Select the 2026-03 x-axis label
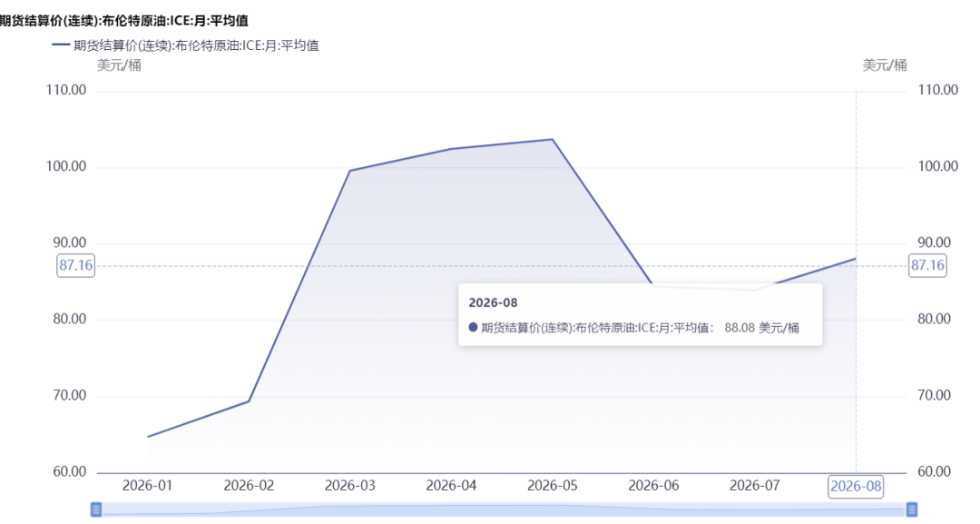 pyautogui.click(x=350, y=486)
